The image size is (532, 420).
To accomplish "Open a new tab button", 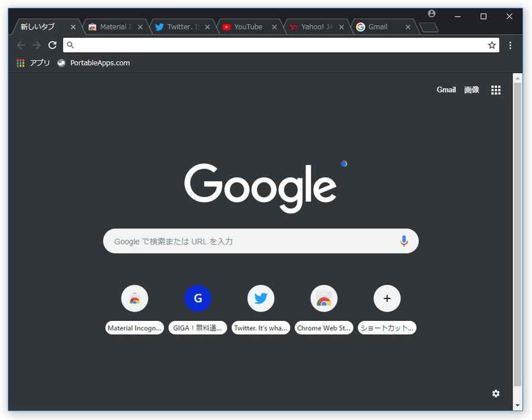I will pos(429,28).
